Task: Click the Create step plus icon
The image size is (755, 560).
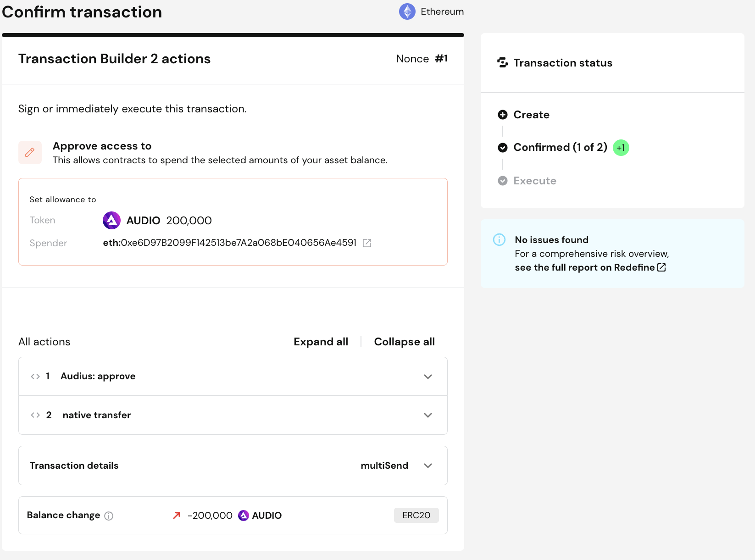Action: 503,115
